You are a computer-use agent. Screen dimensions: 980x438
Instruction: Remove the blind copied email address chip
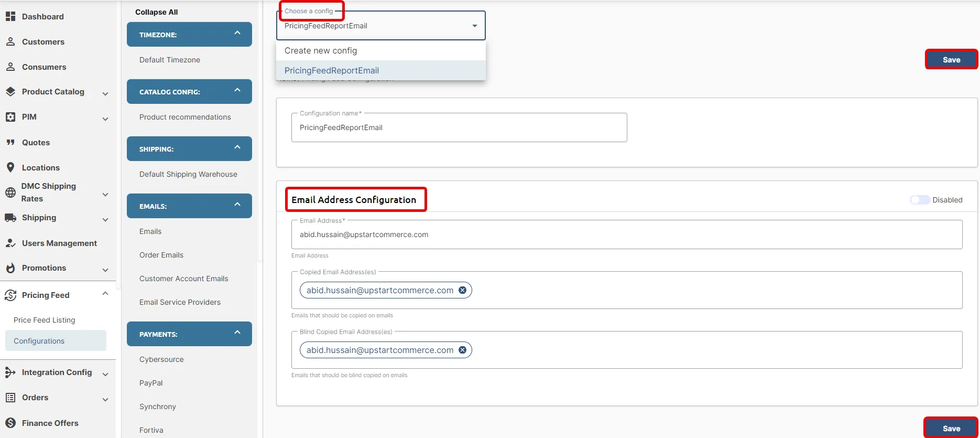(x=462, y=350)
